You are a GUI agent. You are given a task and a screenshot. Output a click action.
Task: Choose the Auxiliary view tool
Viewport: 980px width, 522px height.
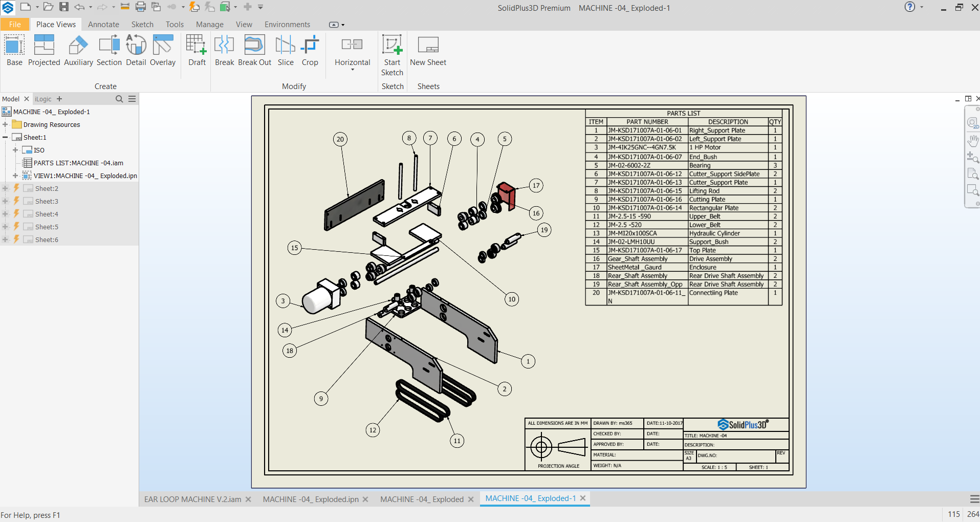(78, 50)
